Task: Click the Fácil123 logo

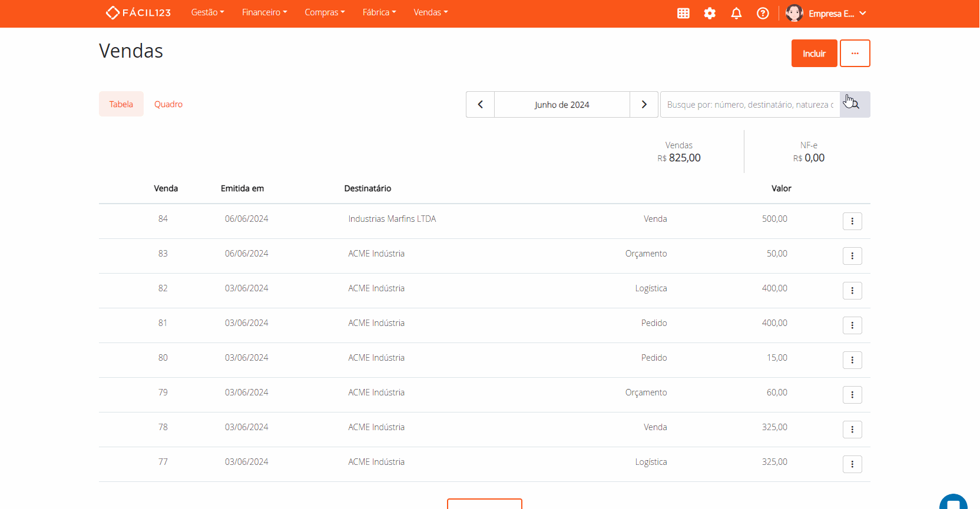Action: tap(138, 12)
